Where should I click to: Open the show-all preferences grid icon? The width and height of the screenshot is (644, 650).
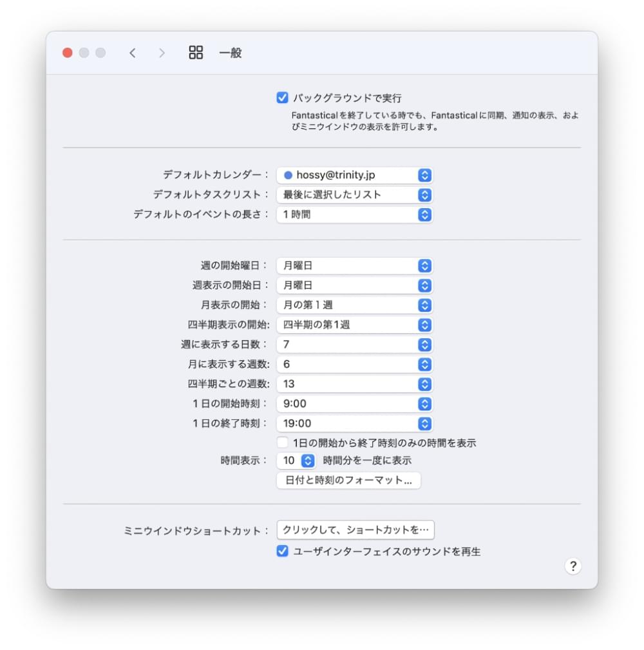196,53
